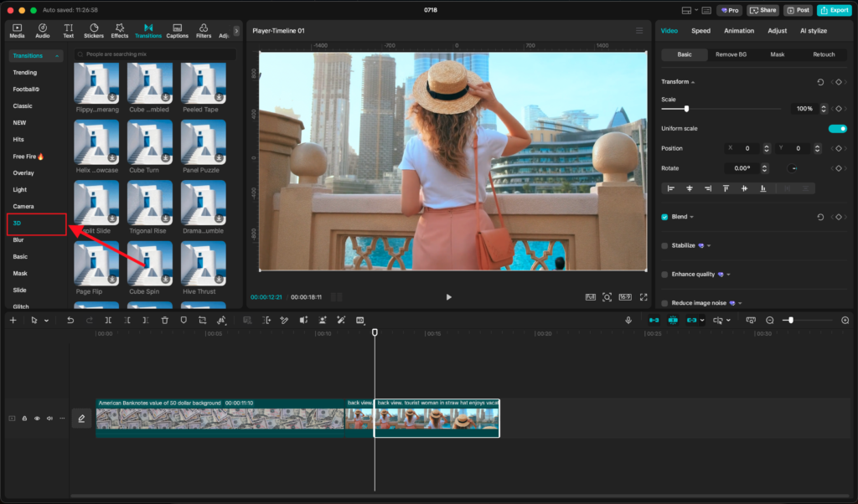858x504 pixels.
Task: Select the Mask sub-tab
Action: point(777,54)
